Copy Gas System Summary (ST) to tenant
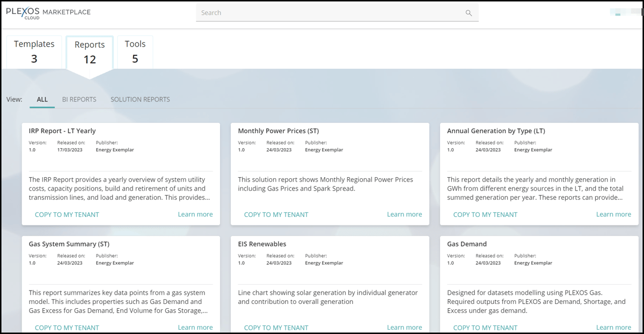 click(x=67, y=328)
